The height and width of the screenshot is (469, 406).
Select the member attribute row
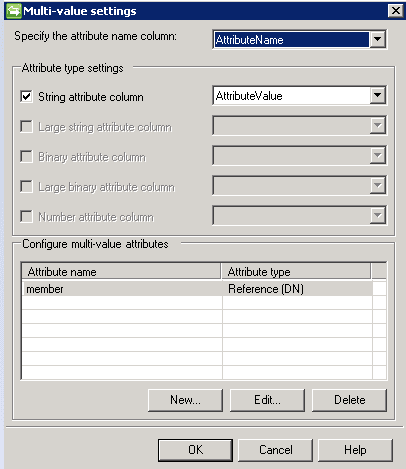point(197,289)
